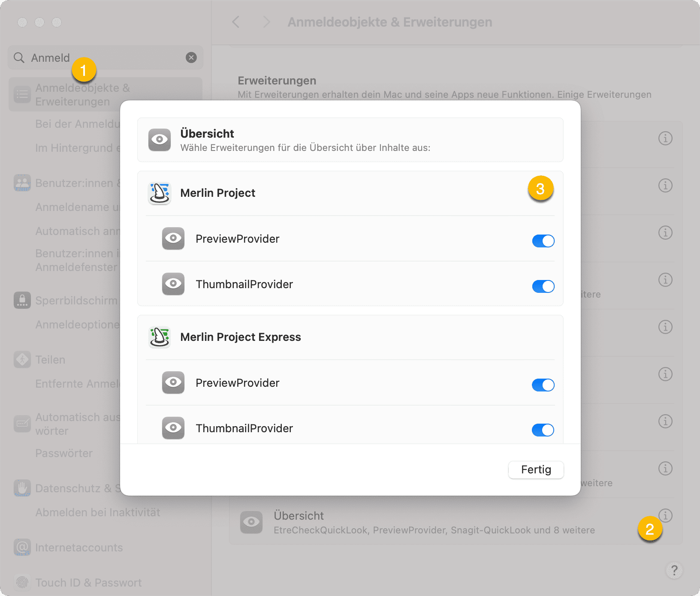Disable Merlin Project PreviewProvider toggle
The width and height of the screenshot is (700, 596).
[543, 241]
